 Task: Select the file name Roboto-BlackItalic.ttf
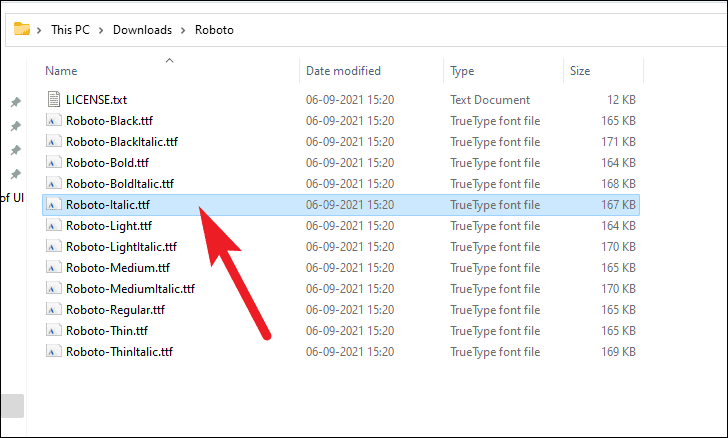point(122,142)
